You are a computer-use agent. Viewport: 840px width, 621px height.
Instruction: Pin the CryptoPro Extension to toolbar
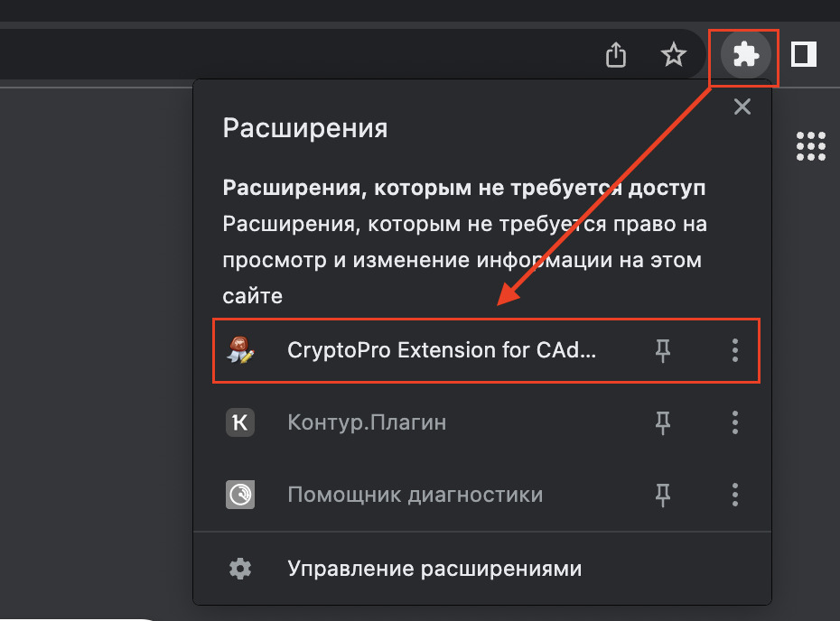(x=663, y=350)
